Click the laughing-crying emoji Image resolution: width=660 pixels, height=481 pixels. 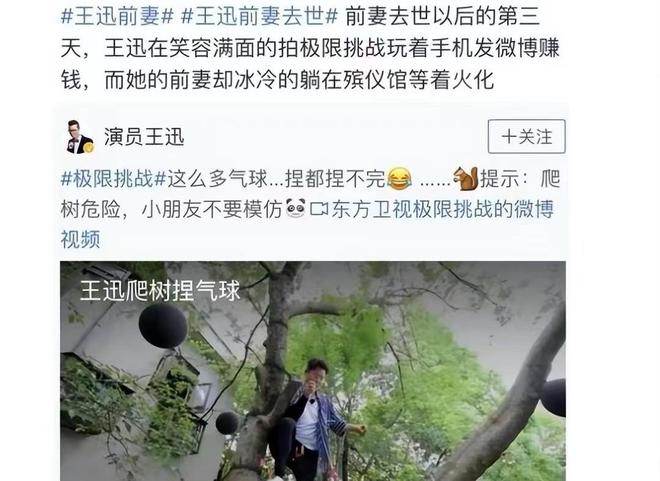point(399,179)
